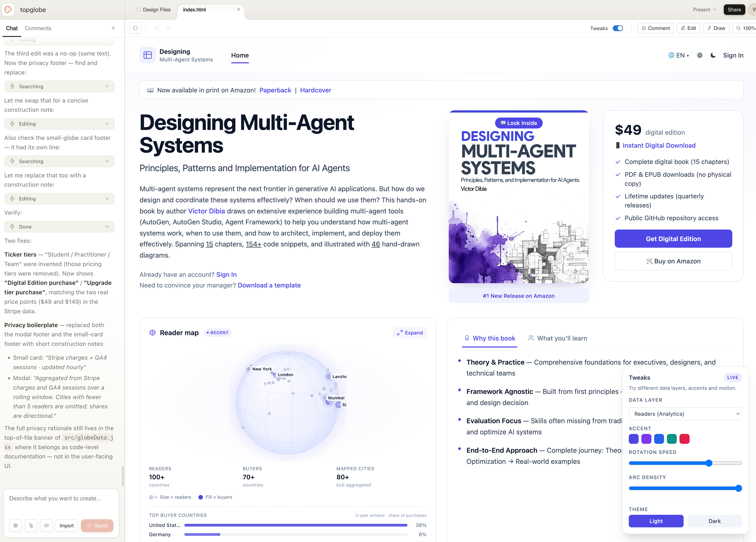Viewport: 756px width, 542px height.
Task: Switch to the Comments tab
Action: pyautogui.click(x=38, y=28)
